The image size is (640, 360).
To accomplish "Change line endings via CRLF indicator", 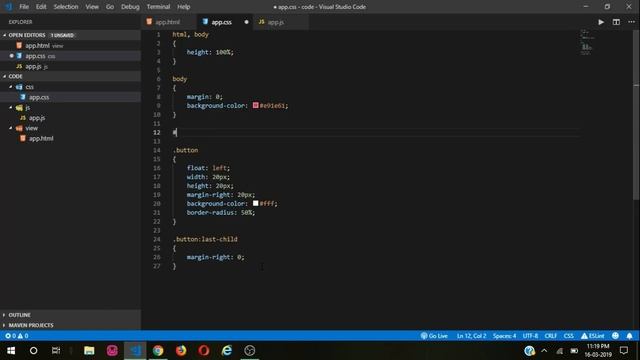I will pyautogui.click(x=551, y=336).
